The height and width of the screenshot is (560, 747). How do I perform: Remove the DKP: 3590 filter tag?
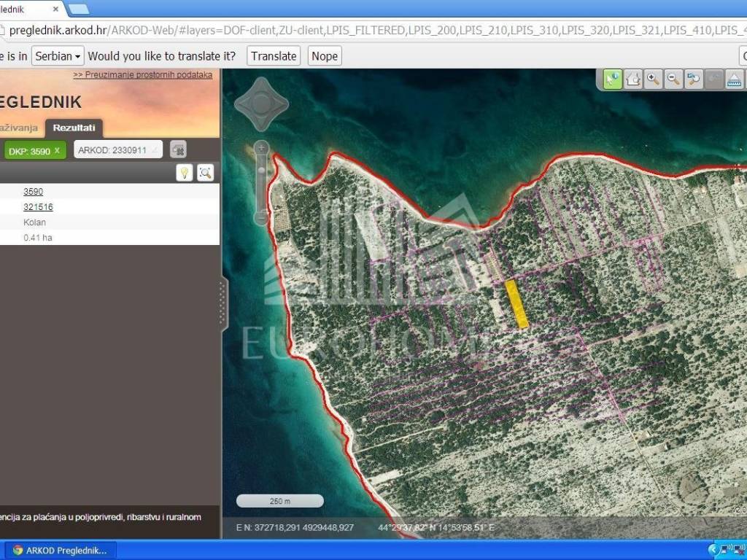[x=57, y=150]
